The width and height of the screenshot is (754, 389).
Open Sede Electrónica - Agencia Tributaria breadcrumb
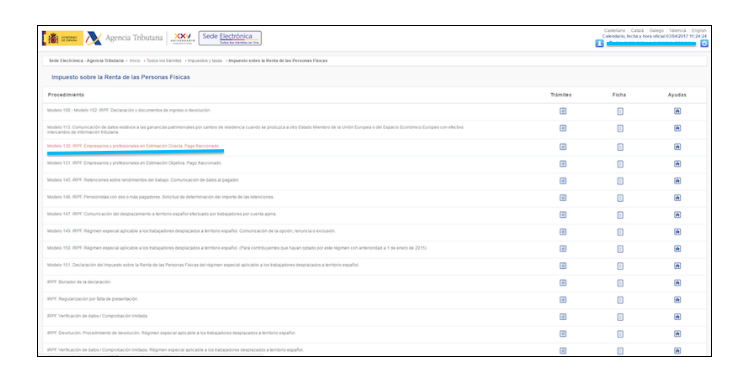(x=86, y=61)
